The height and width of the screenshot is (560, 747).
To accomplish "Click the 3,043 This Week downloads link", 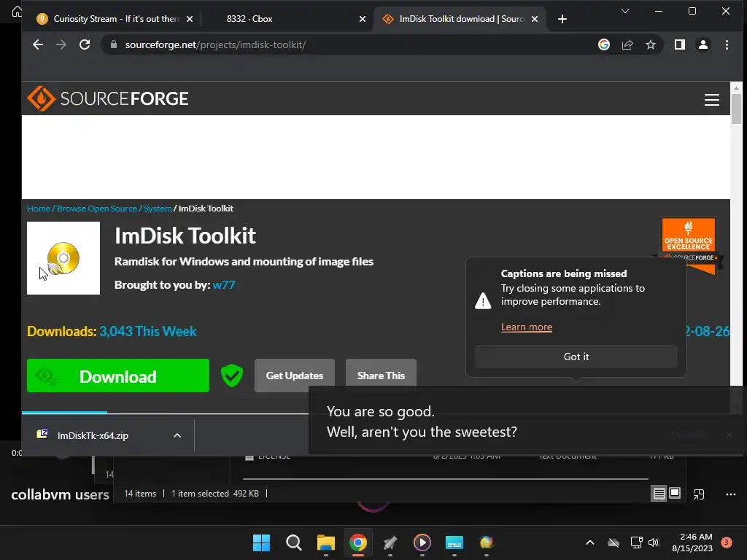I will pos(147,331).
